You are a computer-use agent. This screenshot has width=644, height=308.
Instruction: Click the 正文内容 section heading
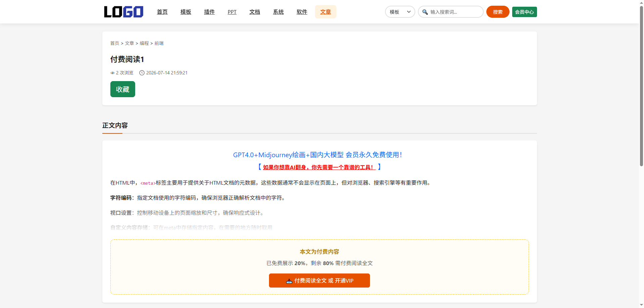click(115, 125)
